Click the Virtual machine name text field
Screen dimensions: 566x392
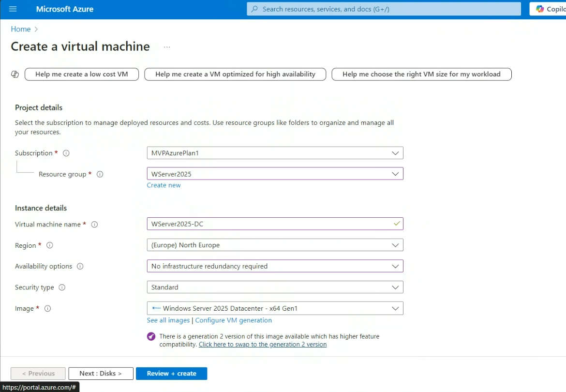(x=271, y=224)
